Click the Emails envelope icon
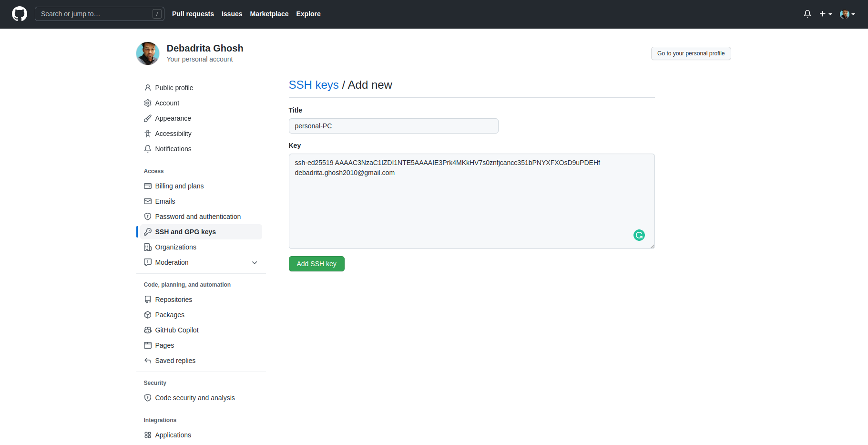 [x=148, y=201]
